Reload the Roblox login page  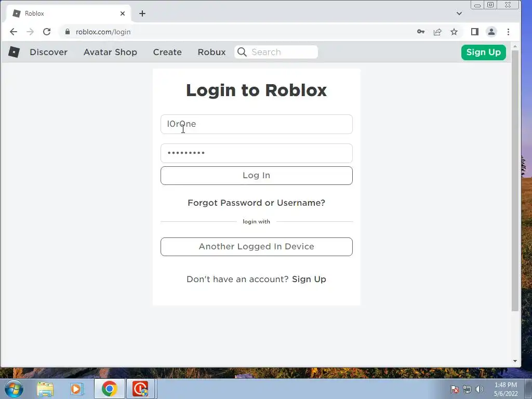coord(47,32)
